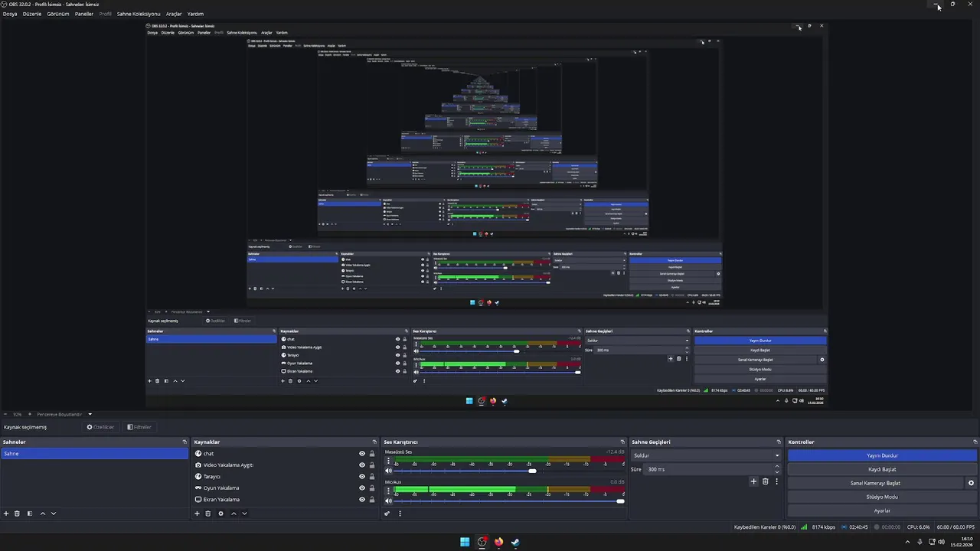Undock the Kaynaklar panel
This screenshot has height=551, width=980.
click(x=374, y=442)
